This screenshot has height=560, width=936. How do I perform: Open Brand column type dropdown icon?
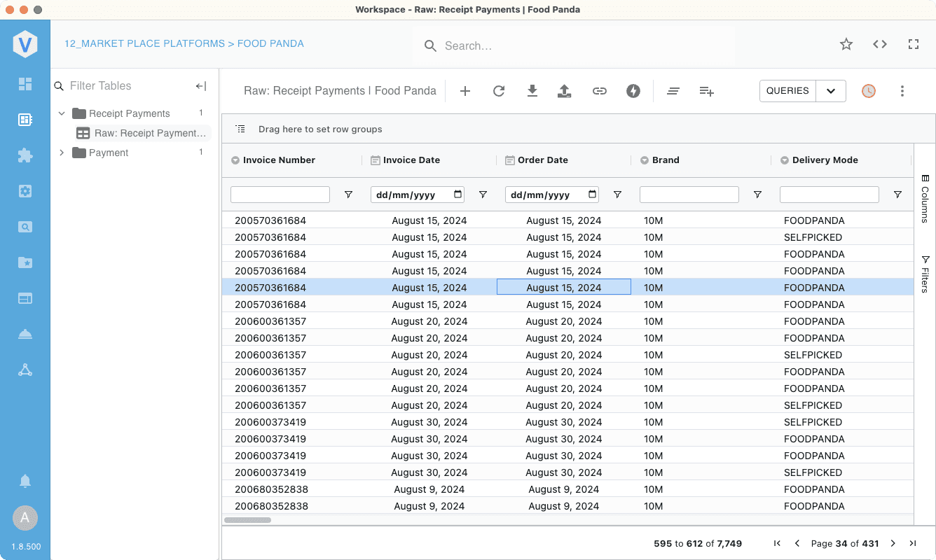pos(644,160)
